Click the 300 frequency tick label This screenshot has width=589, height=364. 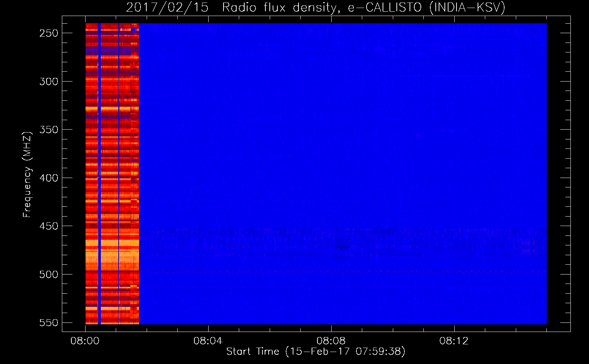click(x=49, y=82)
